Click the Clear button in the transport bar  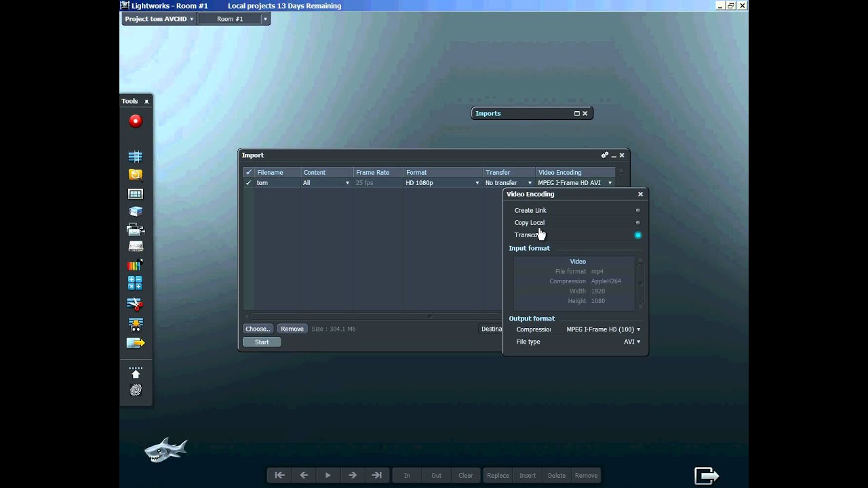point(466,475)
